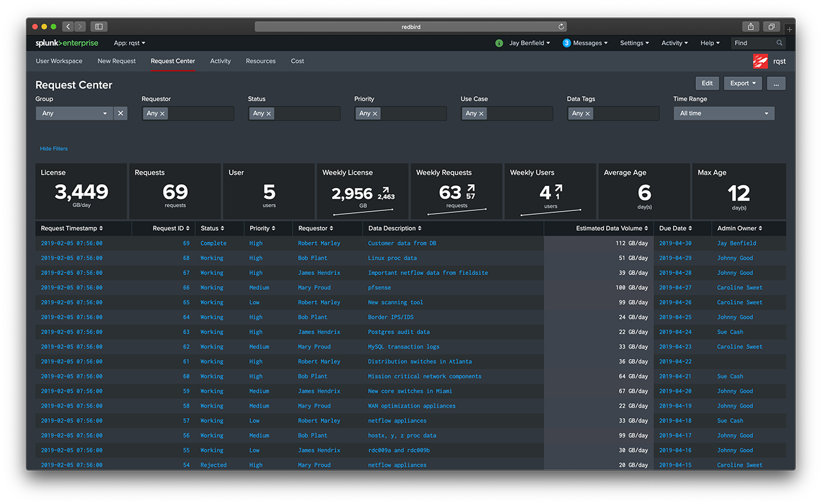Viewport: 821px width, 504px height.
Task: Click the green user status icon
Action: [499, 43]
